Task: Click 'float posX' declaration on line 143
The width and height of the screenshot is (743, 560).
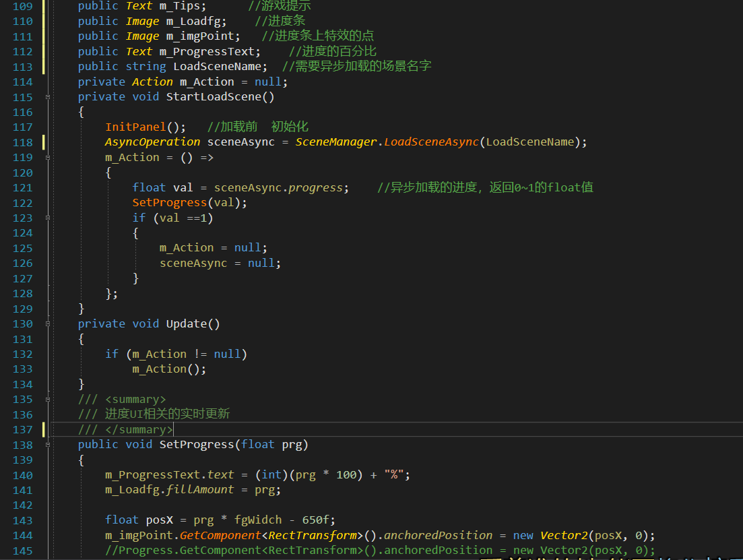Action: [x=139, y=520]
